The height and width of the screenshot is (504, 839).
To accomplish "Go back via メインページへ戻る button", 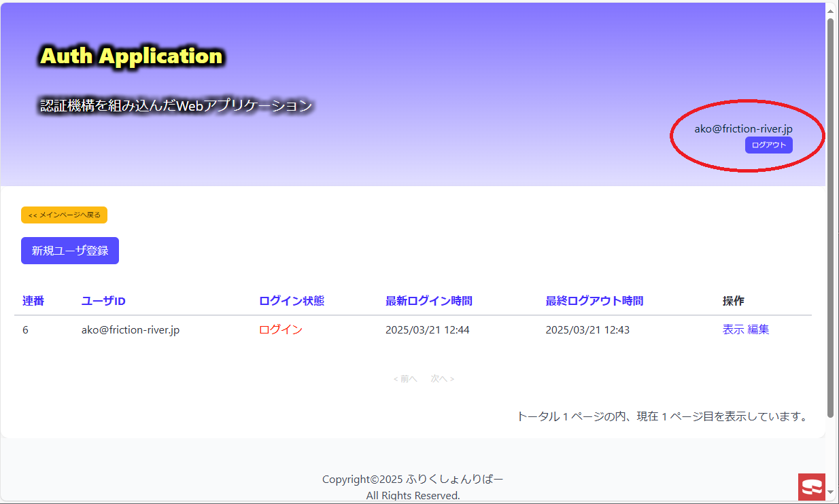I will 65,215.
